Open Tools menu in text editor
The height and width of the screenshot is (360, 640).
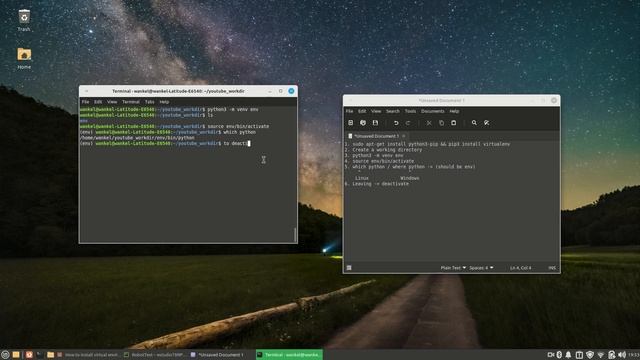click(410, 111)
